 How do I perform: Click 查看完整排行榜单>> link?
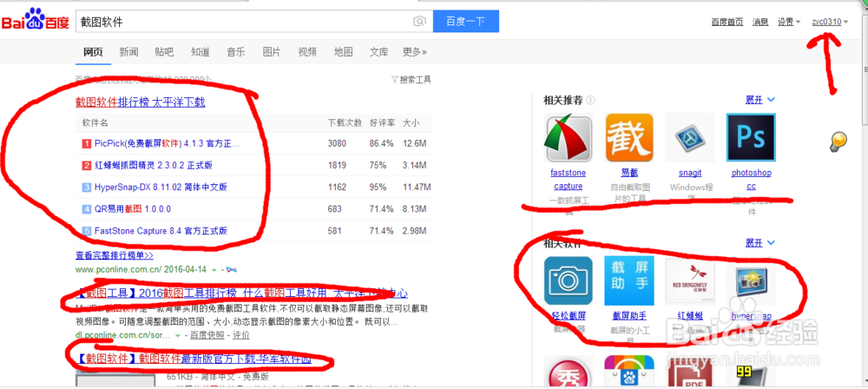[x=115, y=255]
